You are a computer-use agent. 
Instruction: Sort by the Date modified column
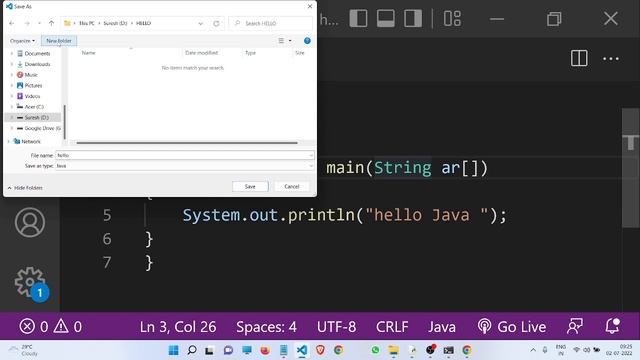201,53
